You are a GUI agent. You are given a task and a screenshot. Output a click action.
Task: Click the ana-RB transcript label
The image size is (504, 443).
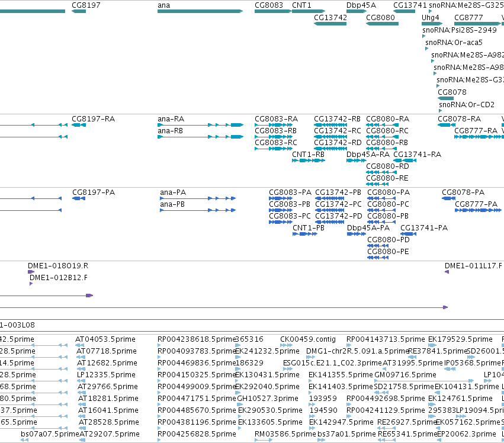tap(170, 131)
